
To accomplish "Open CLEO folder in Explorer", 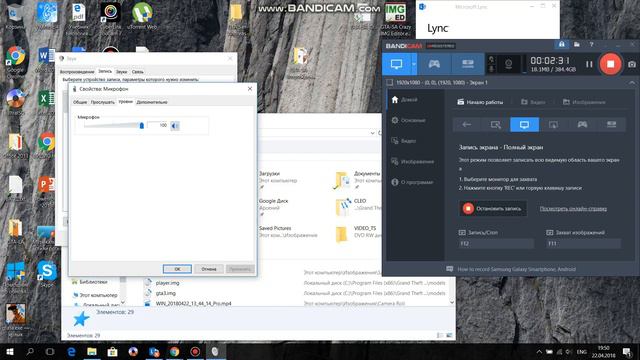I will (358, 204).
